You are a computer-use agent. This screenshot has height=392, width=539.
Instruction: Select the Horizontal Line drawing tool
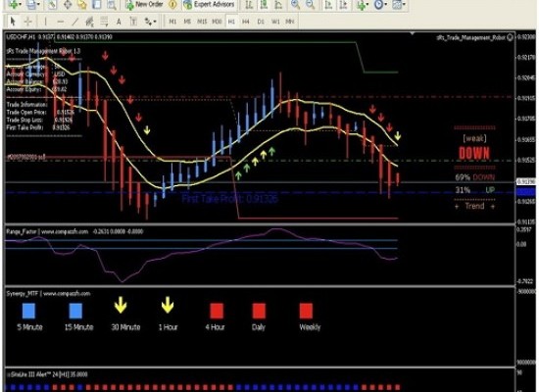60,22
